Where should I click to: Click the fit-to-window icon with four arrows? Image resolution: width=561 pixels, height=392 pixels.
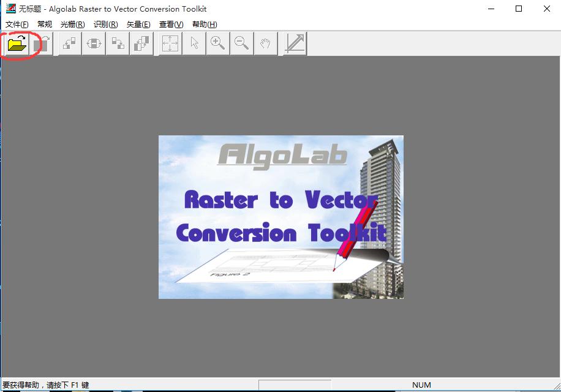[169, 43]
